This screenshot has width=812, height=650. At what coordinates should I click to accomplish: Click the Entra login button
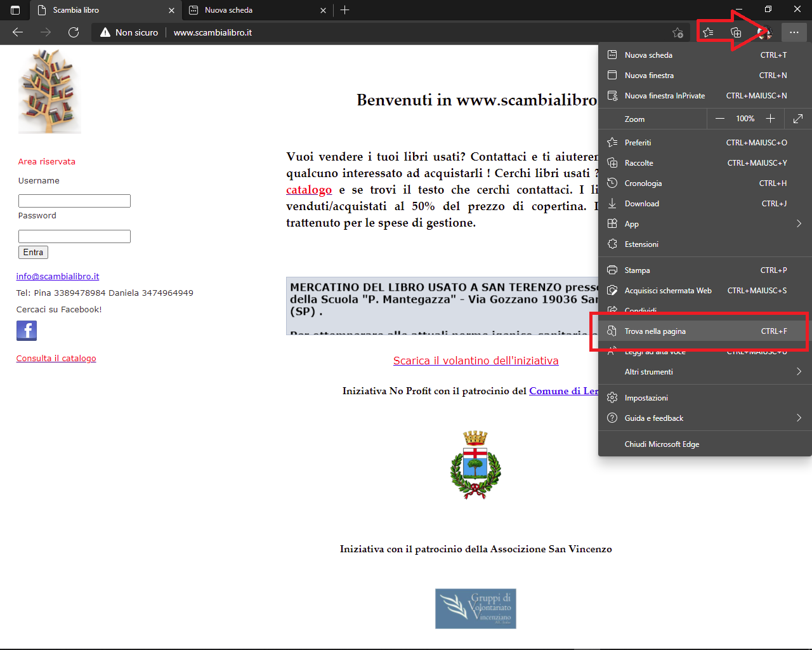tap(33, 253)
